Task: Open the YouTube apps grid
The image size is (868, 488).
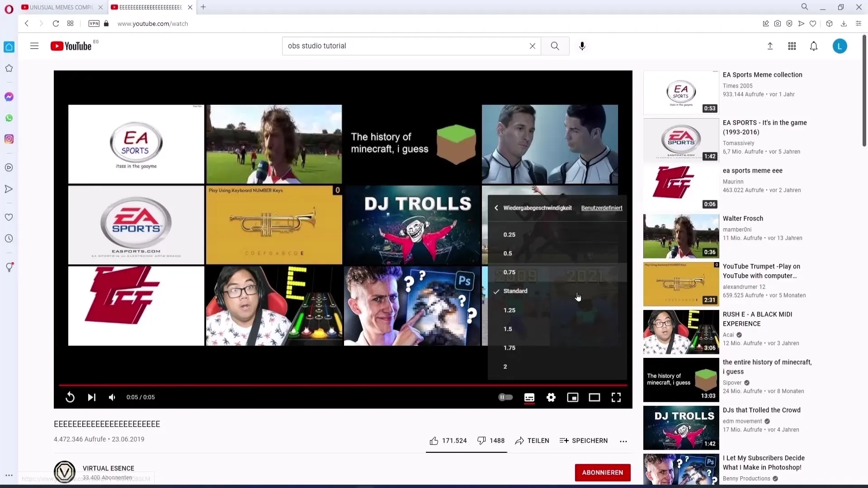Action: pos(792,46)
